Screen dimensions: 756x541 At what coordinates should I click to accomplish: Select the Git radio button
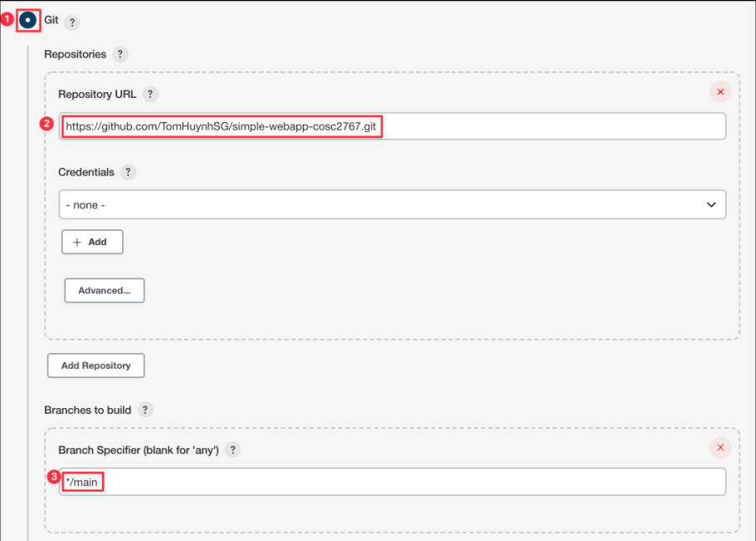tap(28, 20)
